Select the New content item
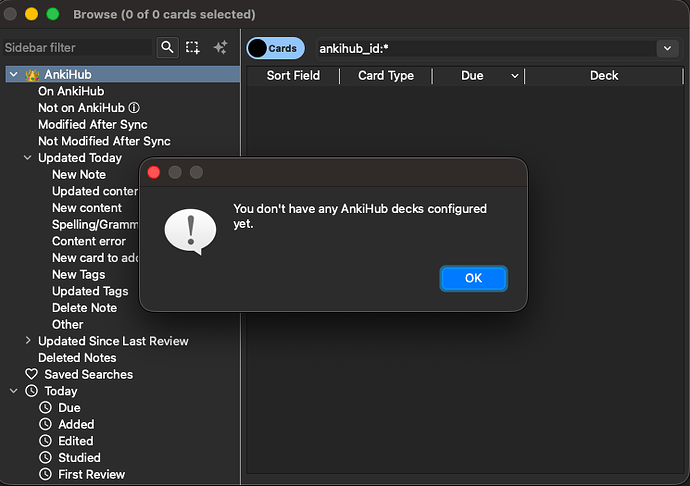Image resolution: width=690 pixels, height=486 pixels. click(x=87, y=208)
